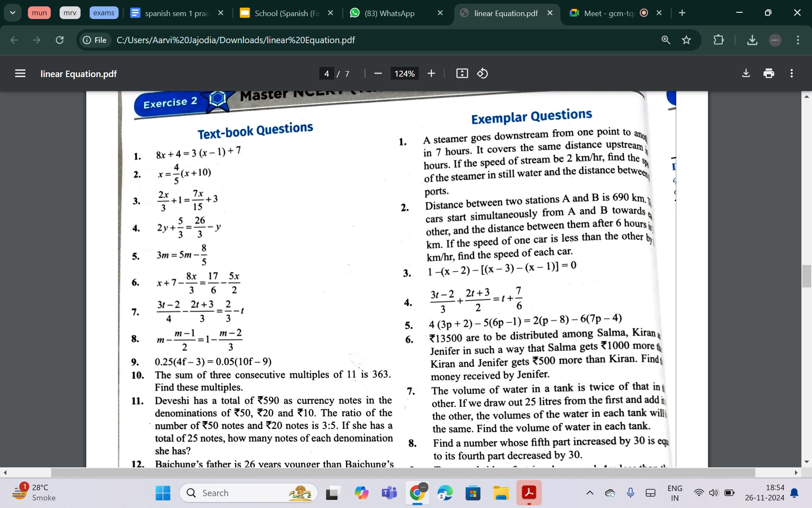The width and height of the screenshot is (812, 508).
Task: Click the vertical scrollbar thumb
Action: (807, 276)
